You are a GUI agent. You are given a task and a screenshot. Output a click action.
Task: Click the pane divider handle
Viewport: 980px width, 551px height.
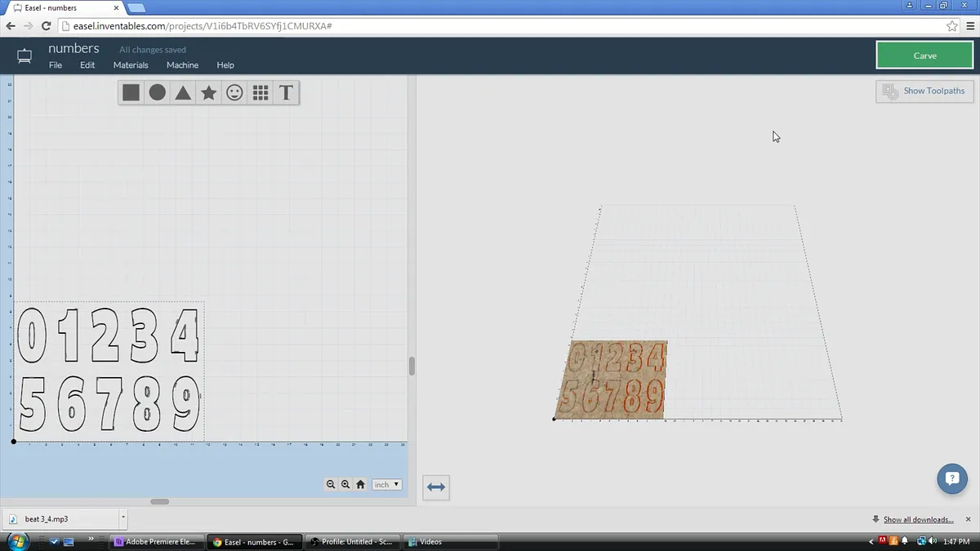click(412, 366)
